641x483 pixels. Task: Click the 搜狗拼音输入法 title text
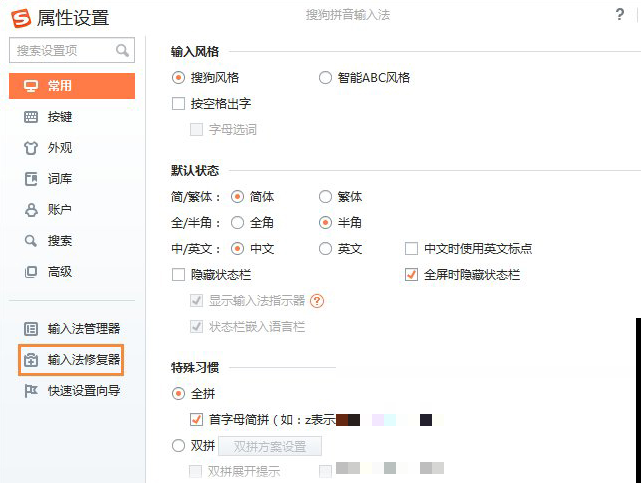click(348, 15)
